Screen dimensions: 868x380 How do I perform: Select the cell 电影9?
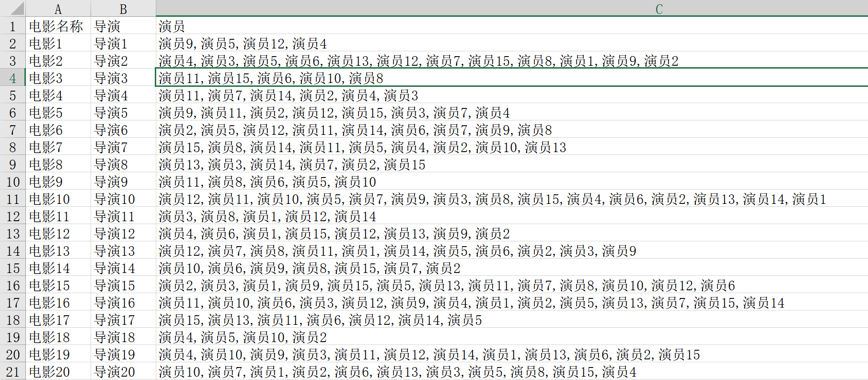click(x=58, y=181)
